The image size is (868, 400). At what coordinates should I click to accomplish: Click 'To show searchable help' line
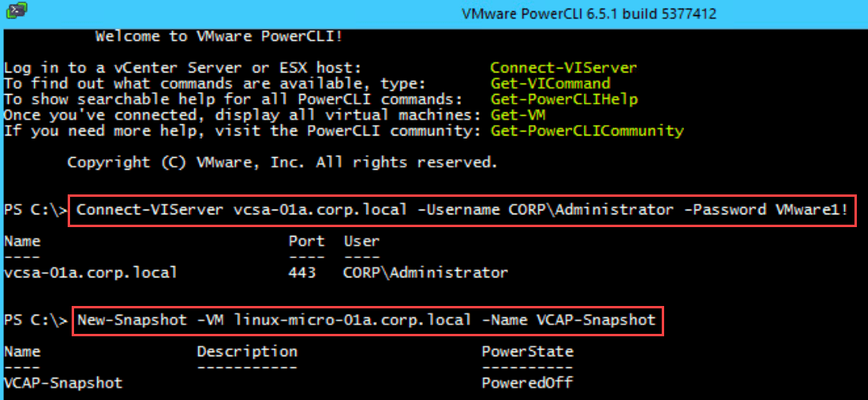[233, 100]
